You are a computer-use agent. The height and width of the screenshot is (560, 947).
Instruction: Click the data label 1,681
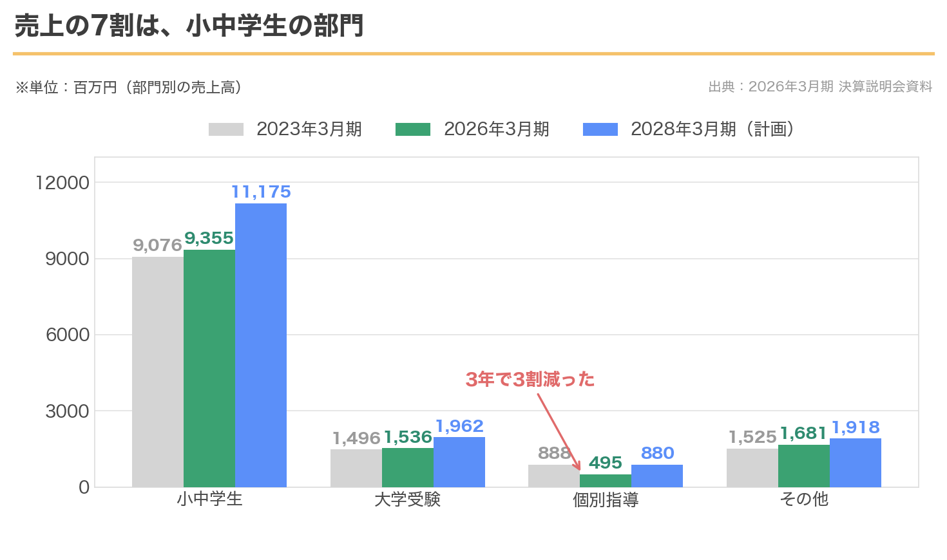pos(804,433)
